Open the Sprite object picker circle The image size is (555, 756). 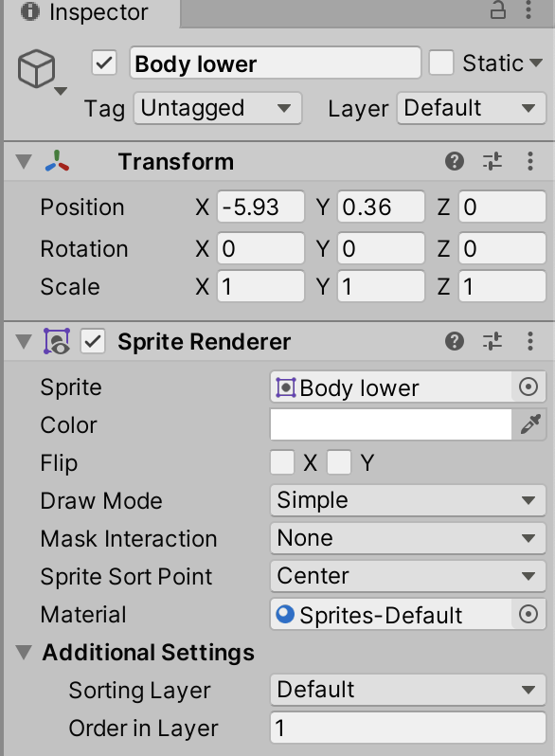[x=528, y=387]
